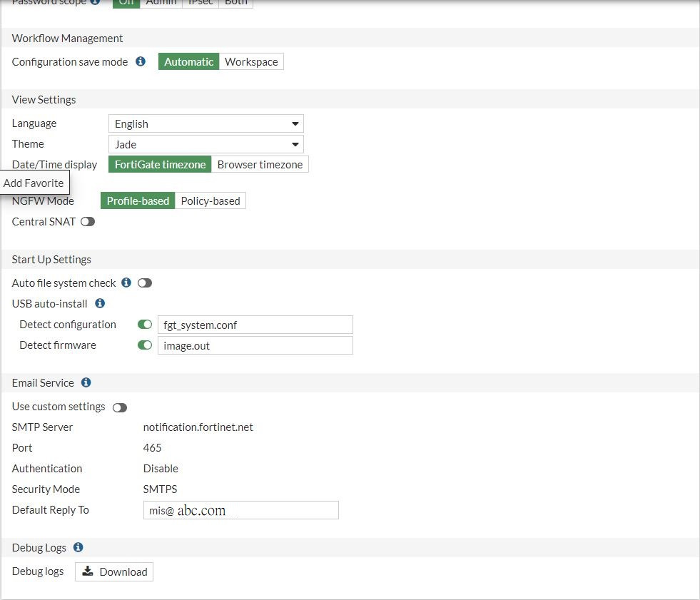Click the Authentication value Disable

[161, 468]
